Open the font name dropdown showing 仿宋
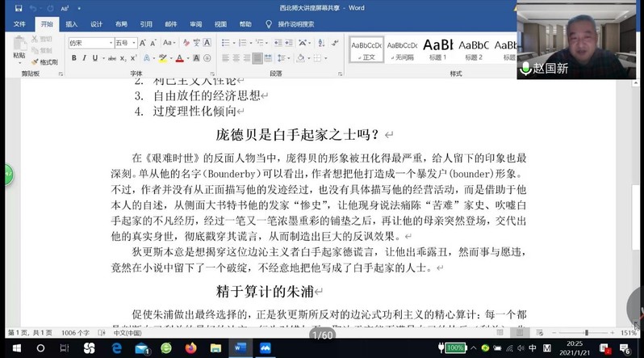The height and width of the screenshot is (358, 644). pos(90,43)
